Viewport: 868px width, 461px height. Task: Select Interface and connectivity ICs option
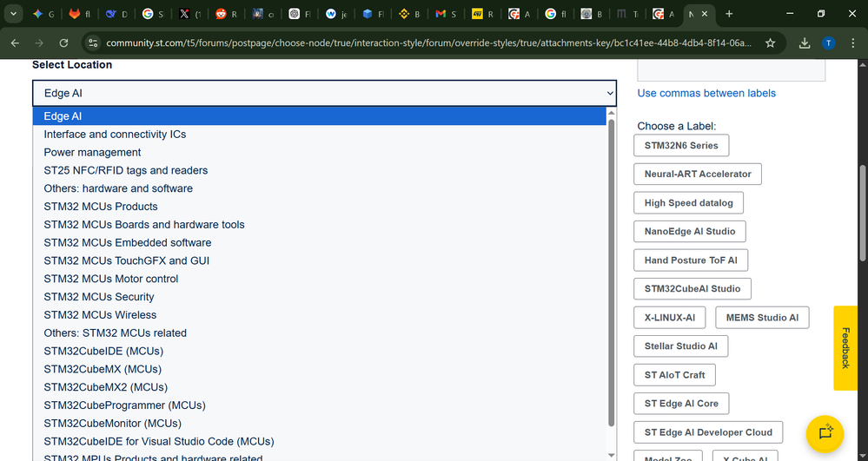pyautogui.click(x=320, y=135)
